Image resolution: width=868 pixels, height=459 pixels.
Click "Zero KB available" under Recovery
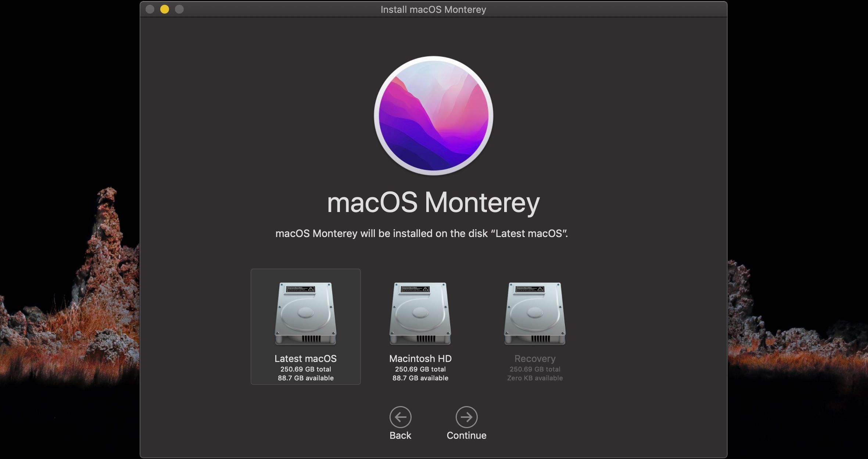click(535, 378)
